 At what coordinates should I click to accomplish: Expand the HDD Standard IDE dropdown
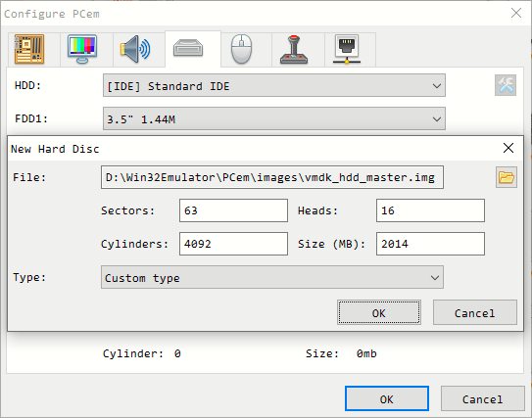click(x=274, y=85)
